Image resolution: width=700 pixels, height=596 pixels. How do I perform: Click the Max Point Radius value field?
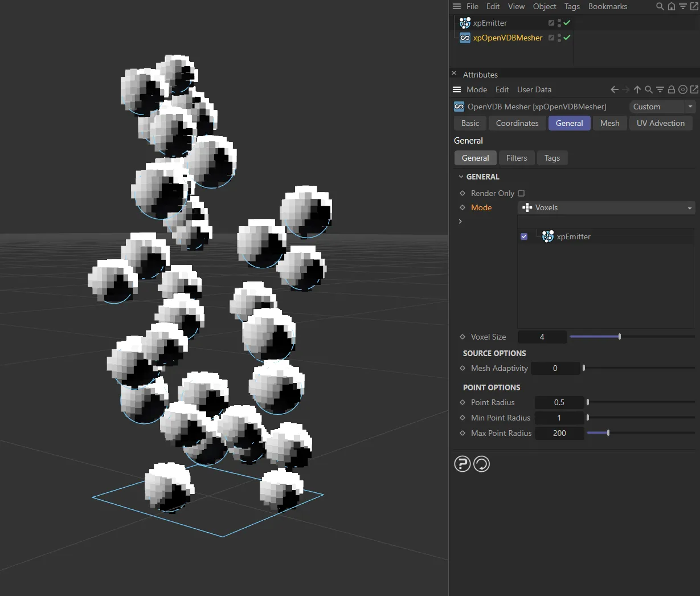pos(559,433)
